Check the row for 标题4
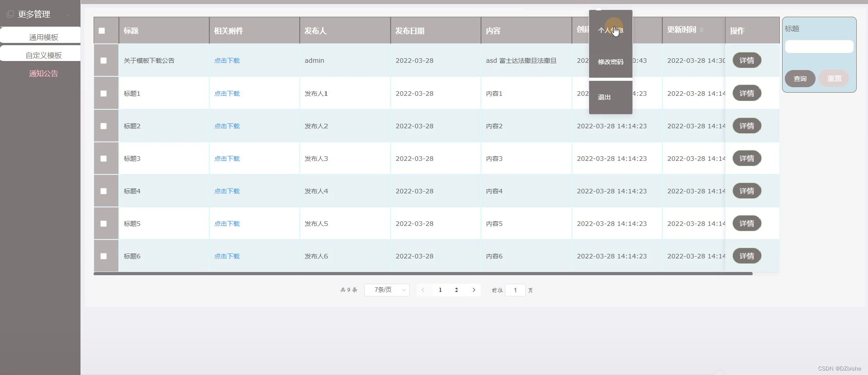Image resolution: width=868 pixels, height=375 pixels. [104, 191]
